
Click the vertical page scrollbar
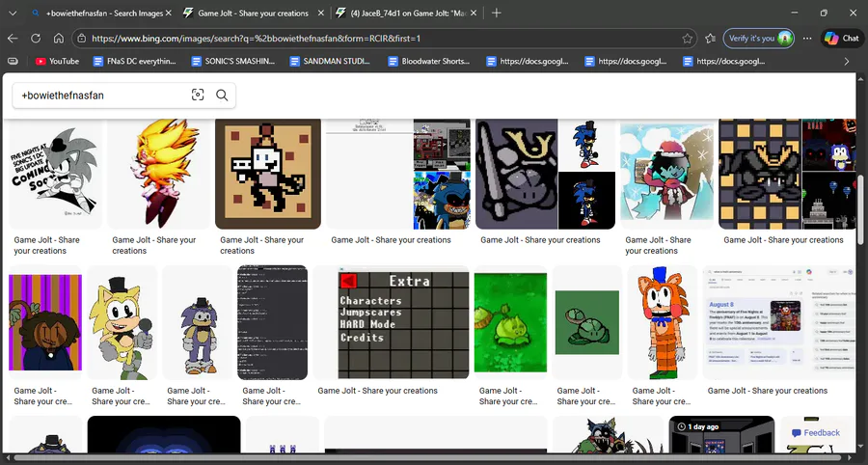[859, 210]
